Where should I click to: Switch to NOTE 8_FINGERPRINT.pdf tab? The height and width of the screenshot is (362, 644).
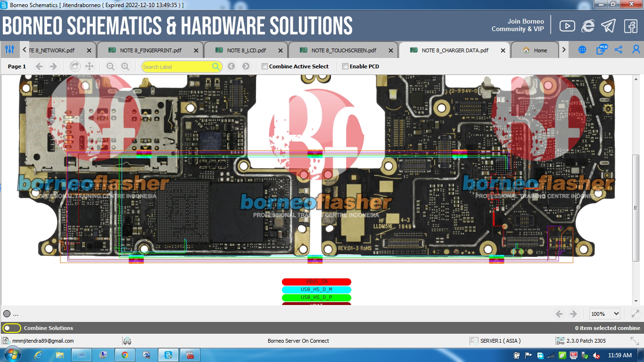(150, 50)
